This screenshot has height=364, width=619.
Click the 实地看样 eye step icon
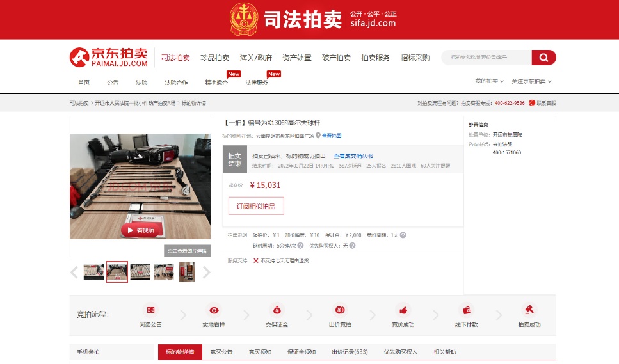coord(214,310)
